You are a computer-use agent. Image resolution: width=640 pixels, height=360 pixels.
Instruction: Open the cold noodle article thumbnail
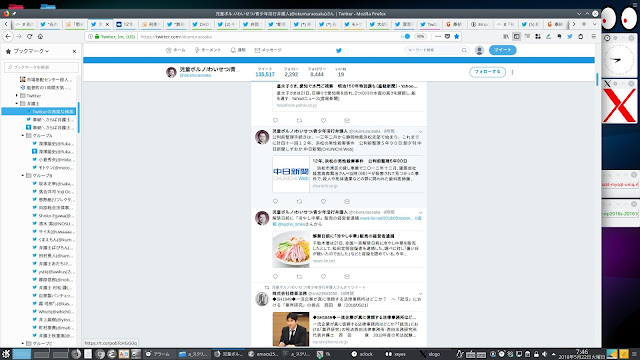click(291, 249)
